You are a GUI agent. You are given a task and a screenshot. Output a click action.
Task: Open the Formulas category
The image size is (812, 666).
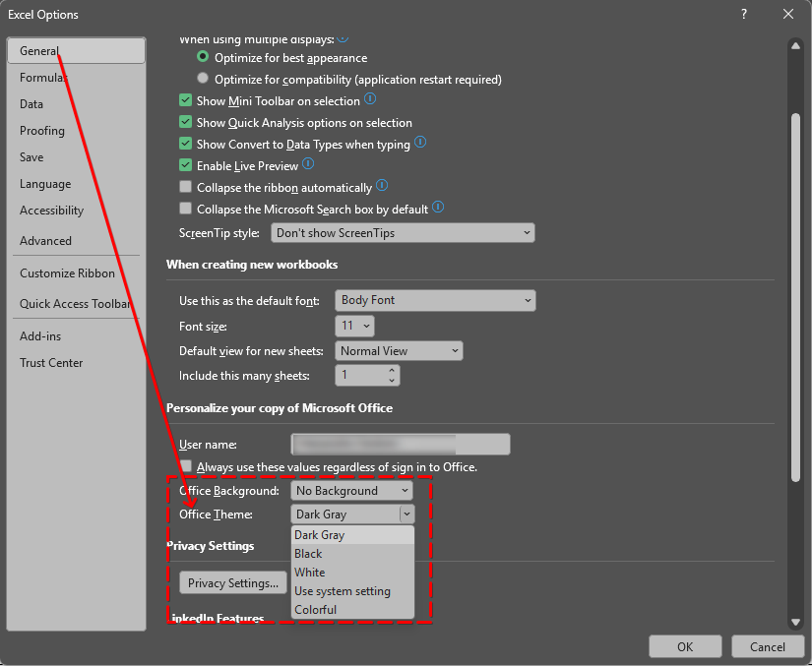point(76,78)
